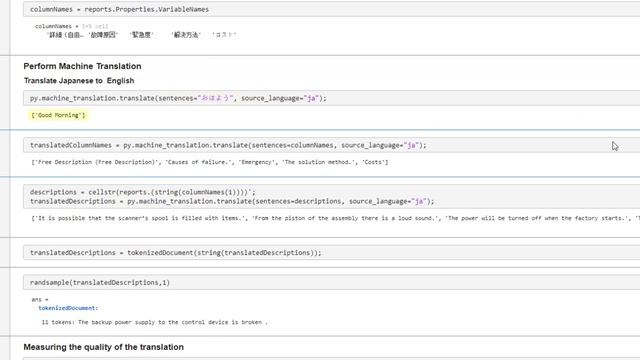Viewport: 640px width, 360px height.
Task: Select the translated column names output list
Action: (210, 162)
